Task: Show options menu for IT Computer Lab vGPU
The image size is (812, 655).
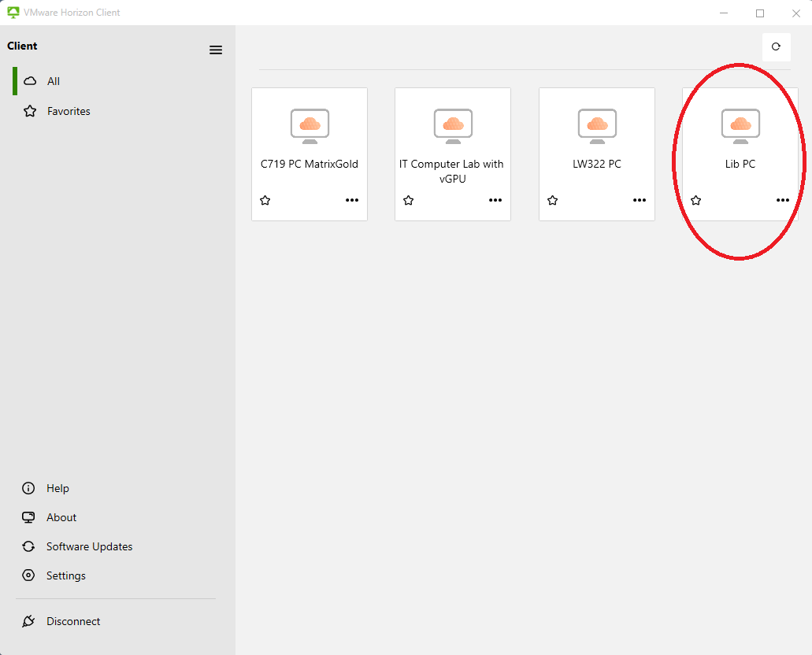Action: click(495, 201)
